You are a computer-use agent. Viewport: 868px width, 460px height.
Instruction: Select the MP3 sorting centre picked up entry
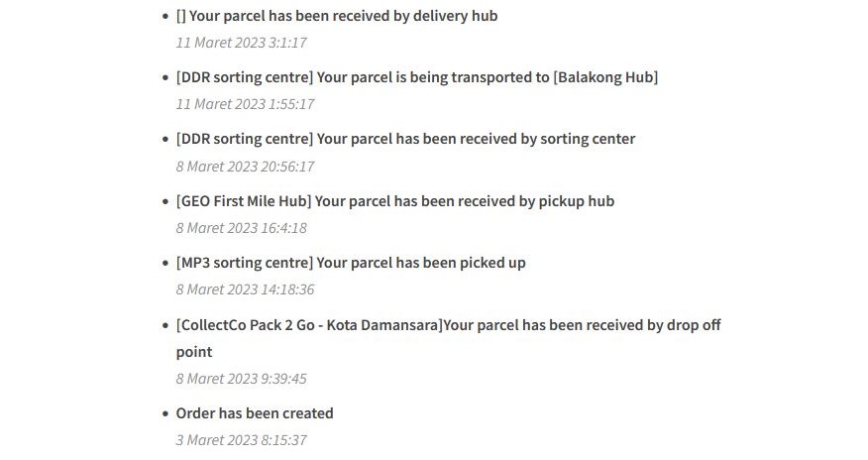[351, 263]
